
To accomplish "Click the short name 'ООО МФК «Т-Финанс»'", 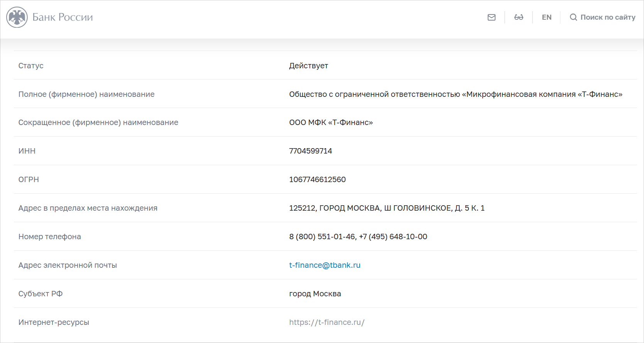I will [x=331, y=122].
